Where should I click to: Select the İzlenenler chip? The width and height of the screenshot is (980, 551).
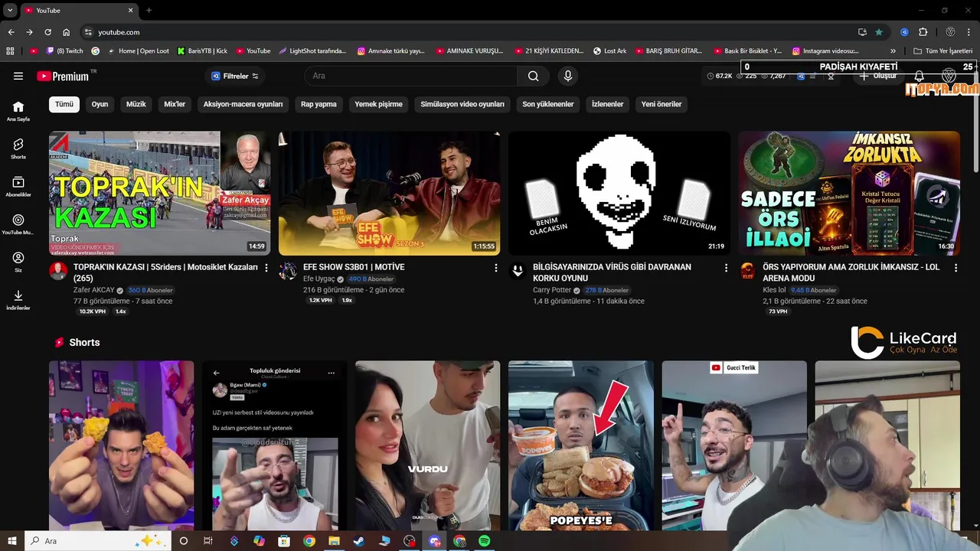click(607, 104)
